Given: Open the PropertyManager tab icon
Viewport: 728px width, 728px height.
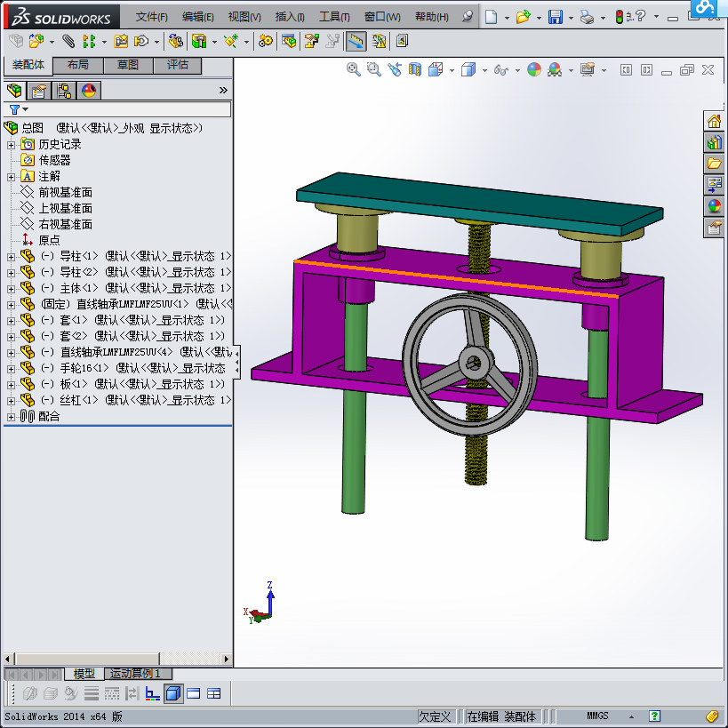Looking at the screenshot, I should [x=39, y=91].
